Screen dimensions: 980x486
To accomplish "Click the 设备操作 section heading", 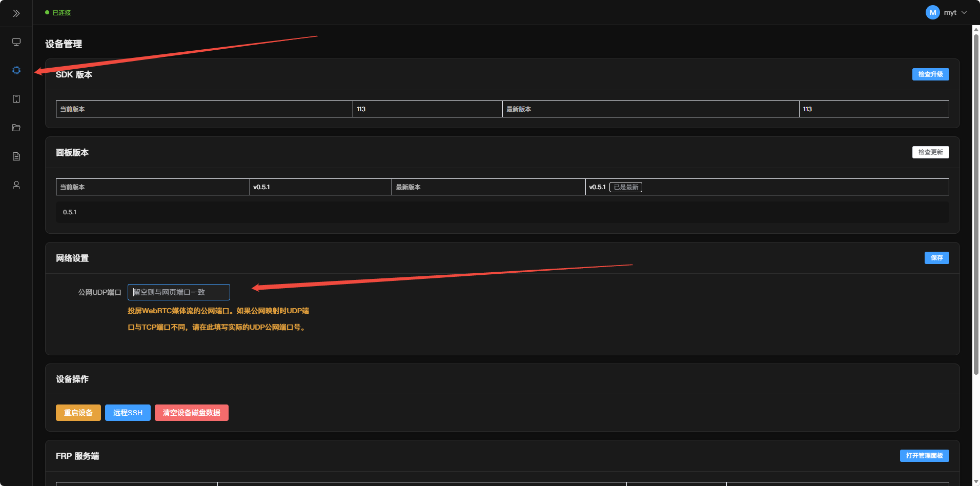I will 72,379.
